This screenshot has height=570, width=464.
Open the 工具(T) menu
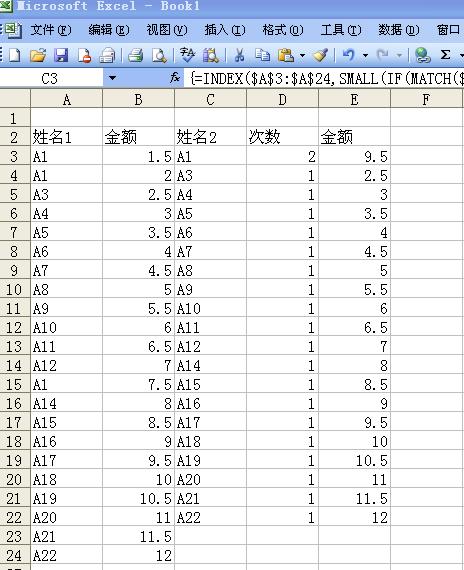tap(341, 30)
